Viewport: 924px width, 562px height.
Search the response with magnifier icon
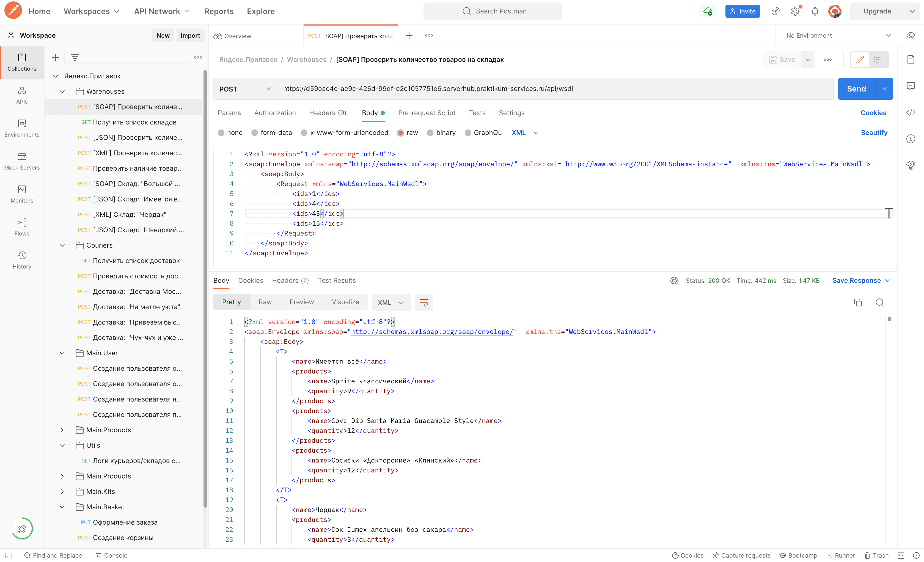pos(880,302)
